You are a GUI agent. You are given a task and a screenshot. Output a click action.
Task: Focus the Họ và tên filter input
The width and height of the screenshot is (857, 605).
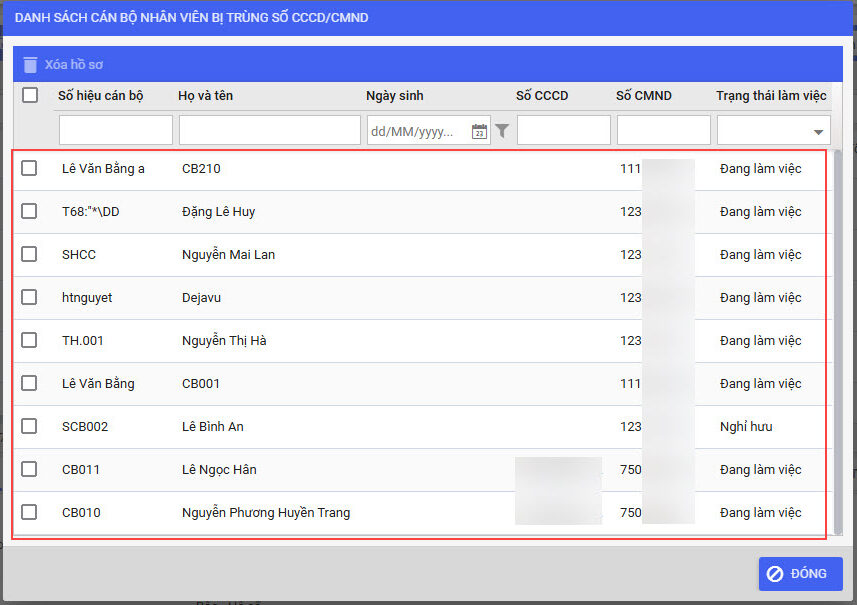pyautogui.click(x=269, y=131)
